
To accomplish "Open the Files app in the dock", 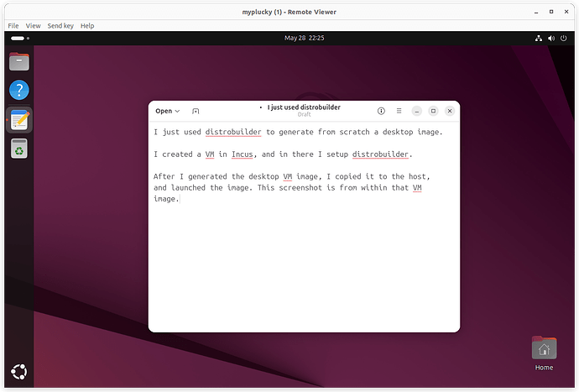I will coord(18,61).
